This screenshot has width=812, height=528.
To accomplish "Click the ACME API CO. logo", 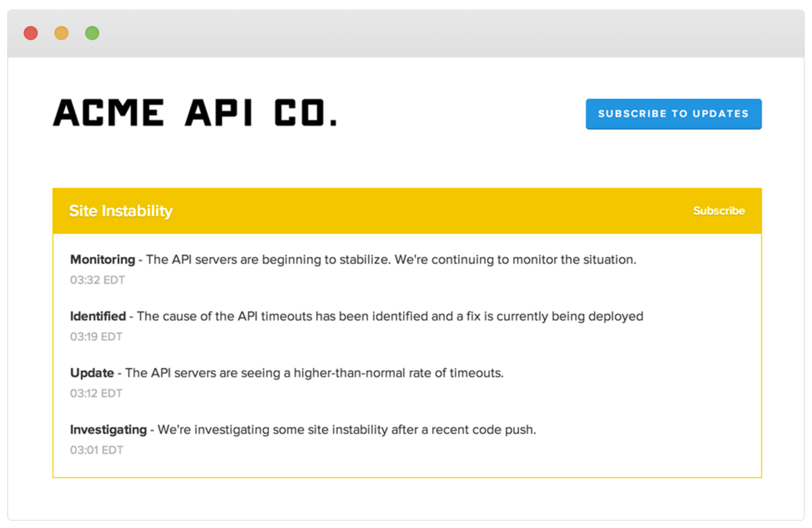I will [x=195, y=113].
